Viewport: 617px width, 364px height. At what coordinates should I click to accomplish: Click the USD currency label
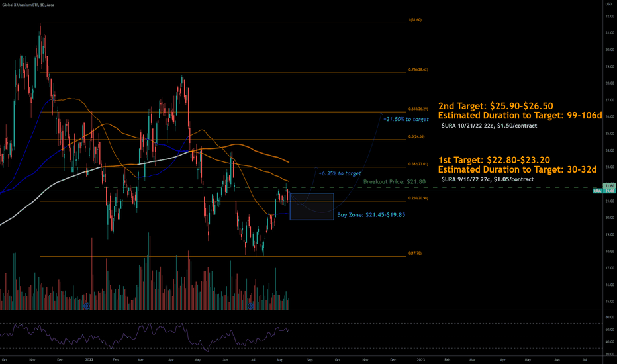[608, 4]
